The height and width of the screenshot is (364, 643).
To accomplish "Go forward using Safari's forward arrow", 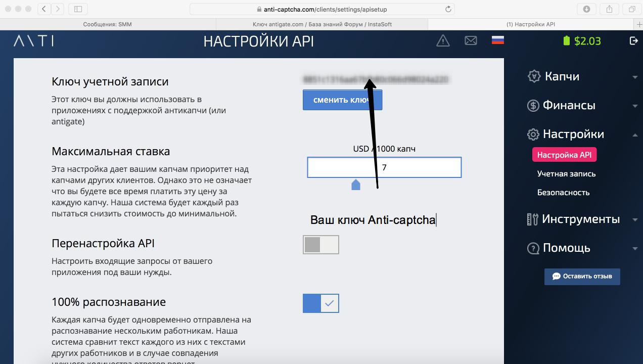I will point(57,9).
